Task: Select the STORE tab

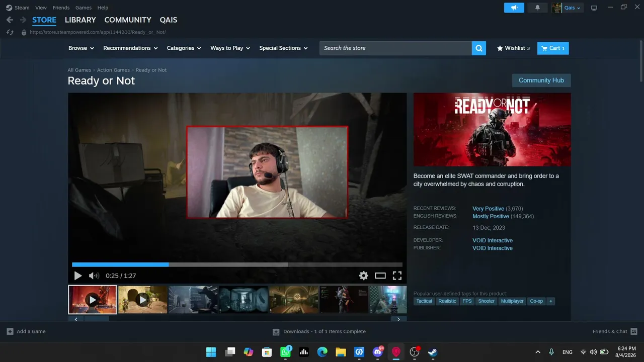Action: (44, 20)
